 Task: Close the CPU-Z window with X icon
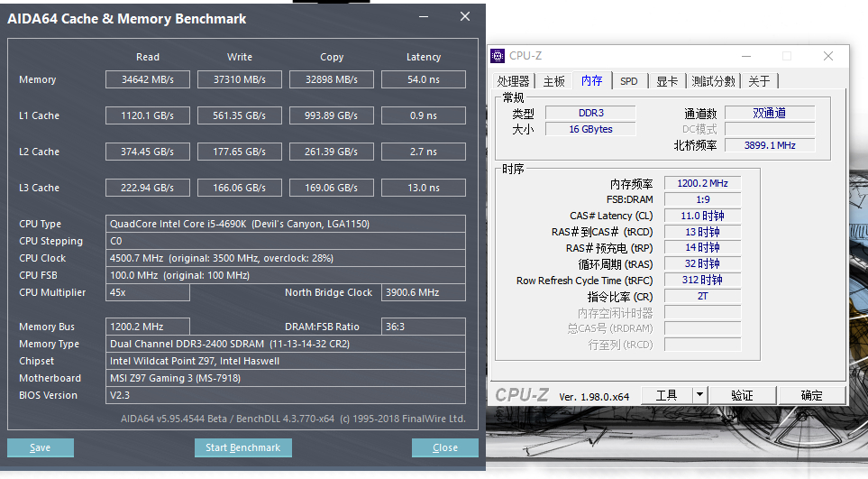pos(828,56)
